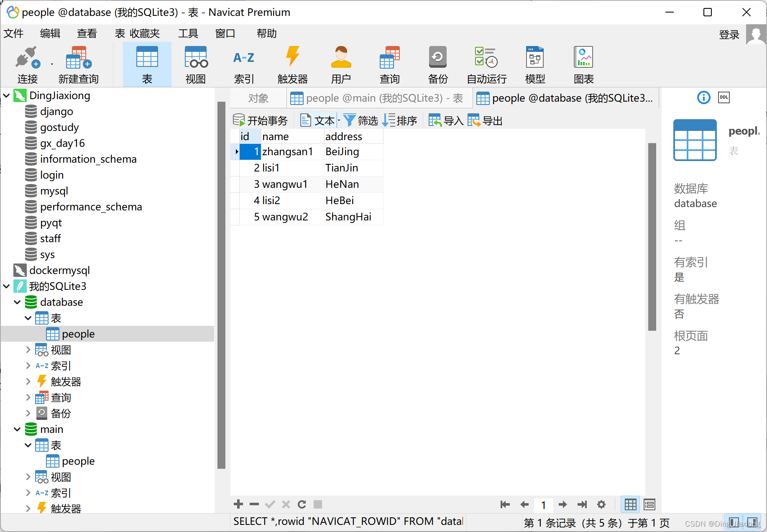Click the page number input field
This screenshot has width=767, height=532.
tap(543, 505)
